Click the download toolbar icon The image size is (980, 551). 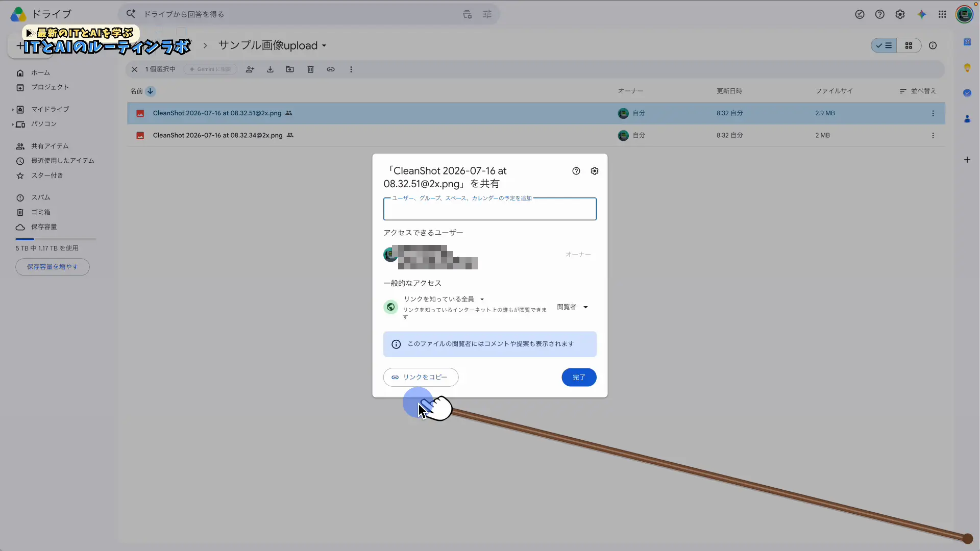point(270,69)
